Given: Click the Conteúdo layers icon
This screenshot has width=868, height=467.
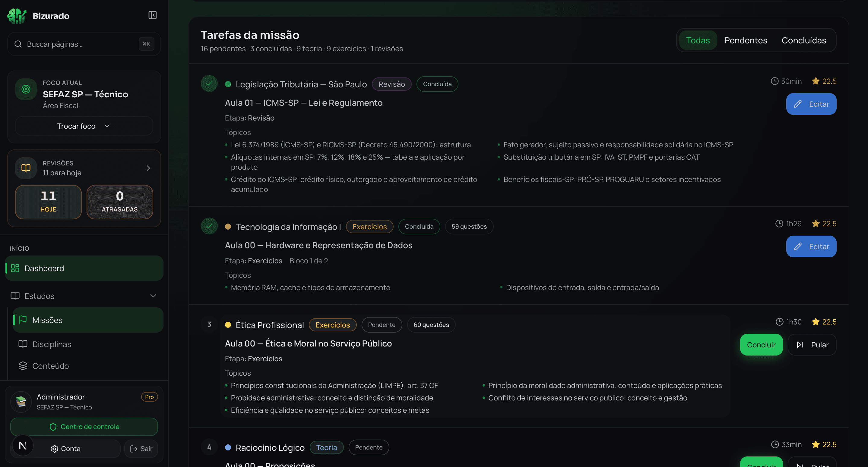Looking at the screenshot, I should [23, 366].
